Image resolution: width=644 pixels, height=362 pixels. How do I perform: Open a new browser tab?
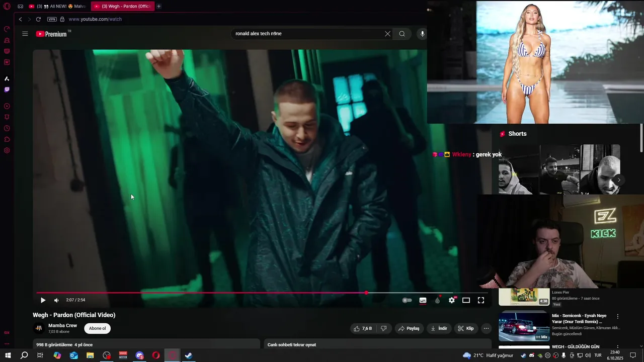(x=159, y=7)
